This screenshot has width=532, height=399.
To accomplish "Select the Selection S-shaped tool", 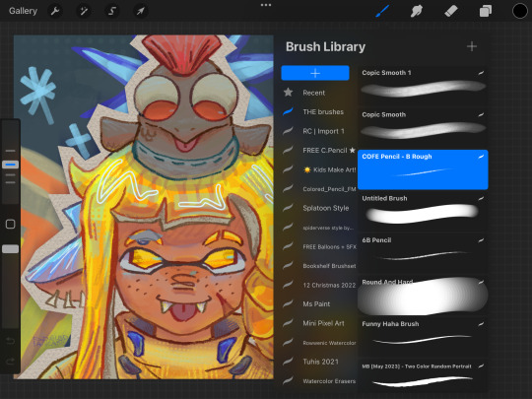I will coord(112,11).
